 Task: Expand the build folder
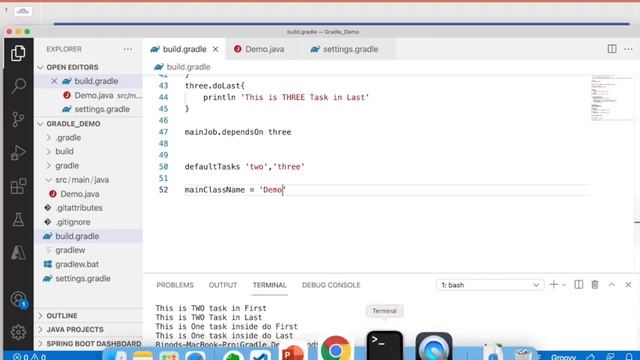coord(88,151)
